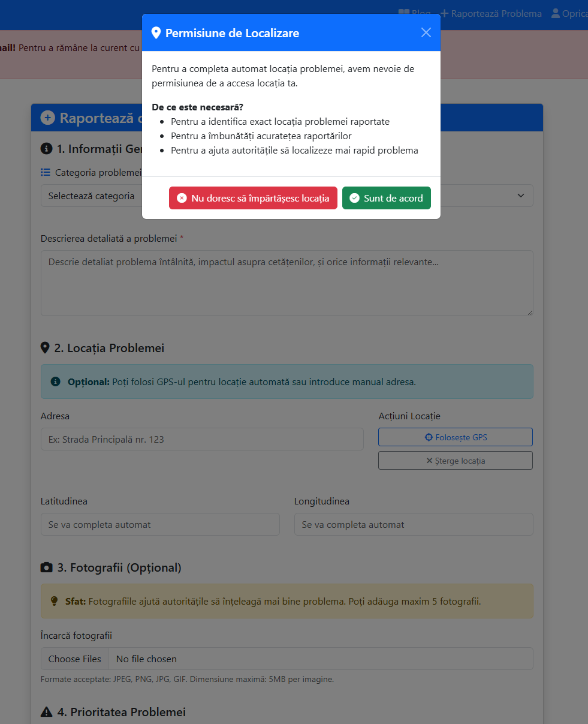Click the lightbulb icon in the Sfat notice

point(54,601)
